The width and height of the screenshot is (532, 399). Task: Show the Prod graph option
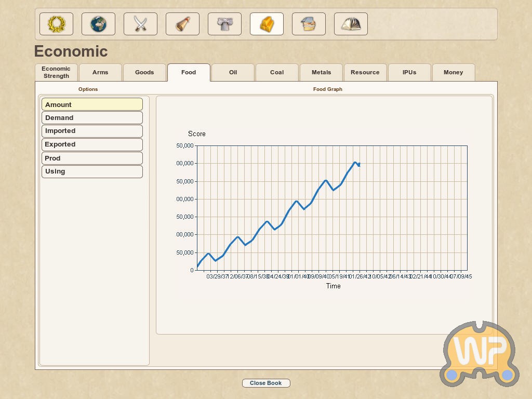[x=92, y=158]
